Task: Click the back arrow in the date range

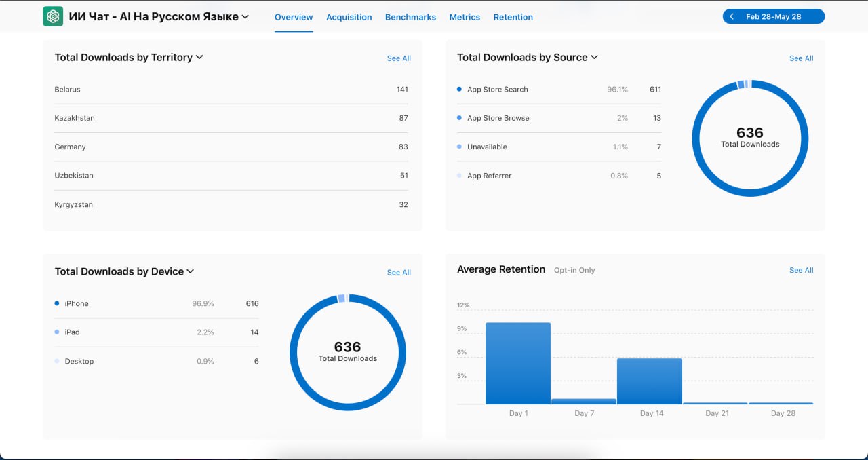Action: click(732, 17)
